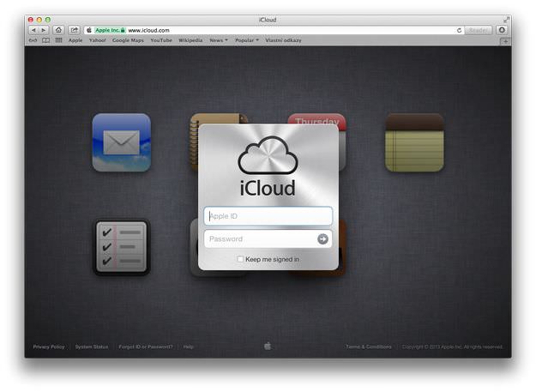Add a new tab with plus button
The width and height of the screenshot is (536, 392).
coord(505,41)
